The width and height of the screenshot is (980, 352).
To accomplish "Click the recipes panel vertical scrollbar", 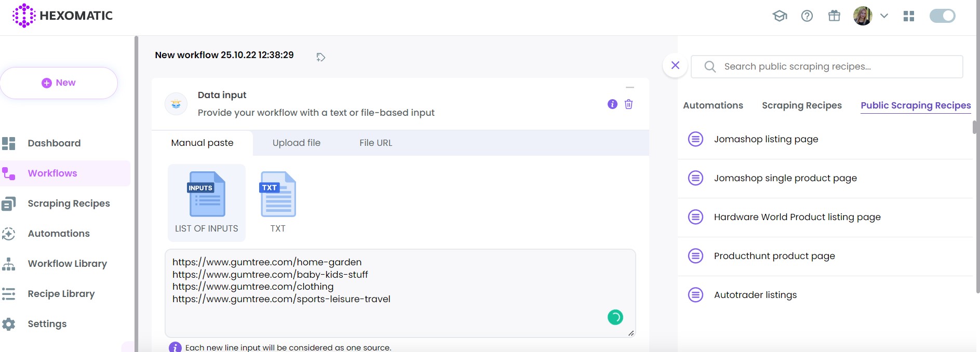I will tap(975, 127).
